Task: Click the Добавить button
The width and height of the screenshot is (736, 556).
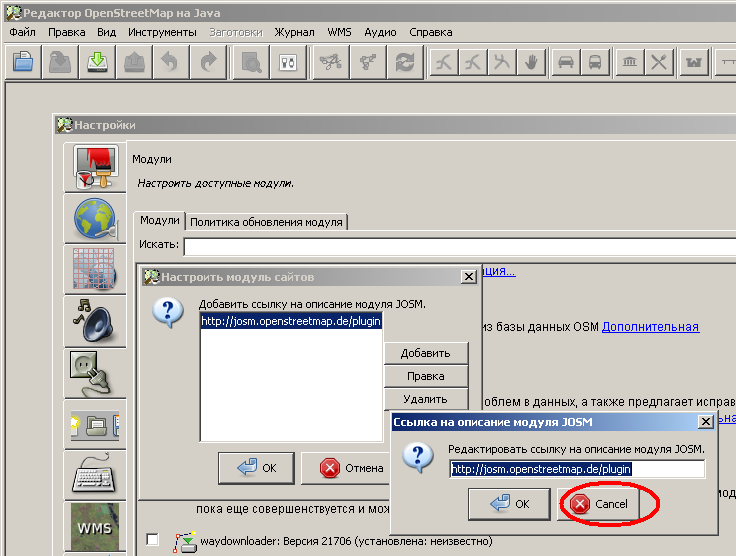Action: click(426, 353)
